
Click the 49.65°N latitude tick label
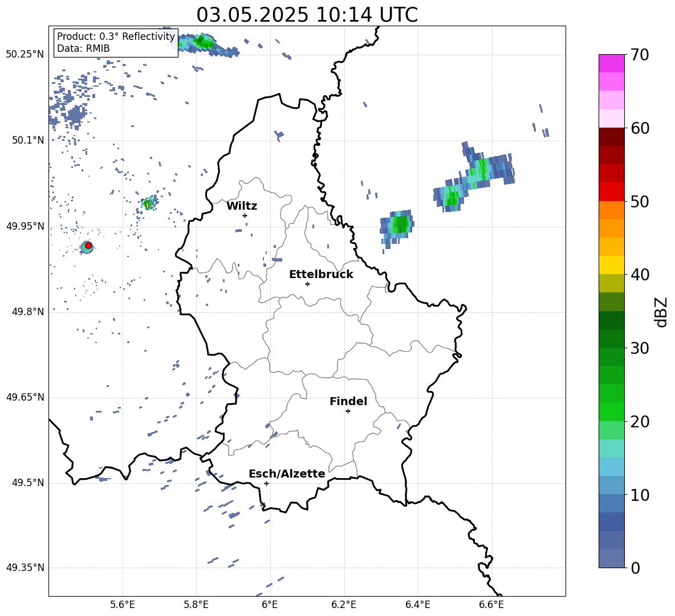point(25,397)
